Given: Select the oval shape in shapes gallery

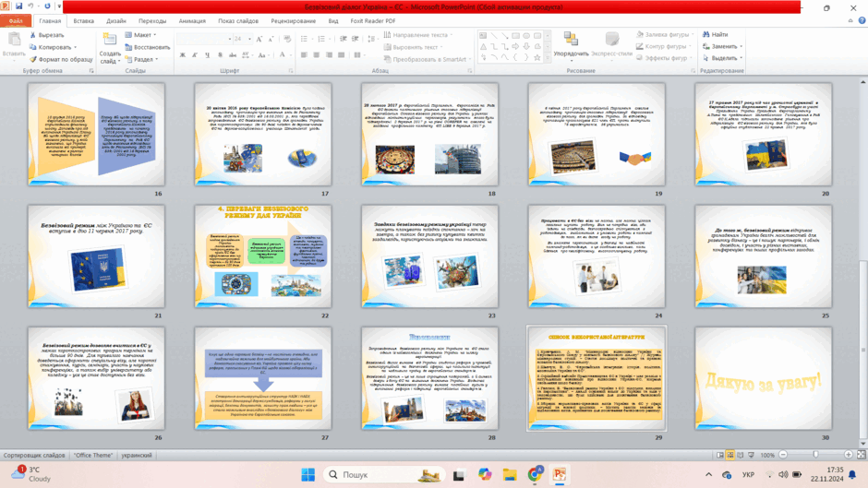Looking at the screenshot, I should pyautogui.click(x=526, y=35).
